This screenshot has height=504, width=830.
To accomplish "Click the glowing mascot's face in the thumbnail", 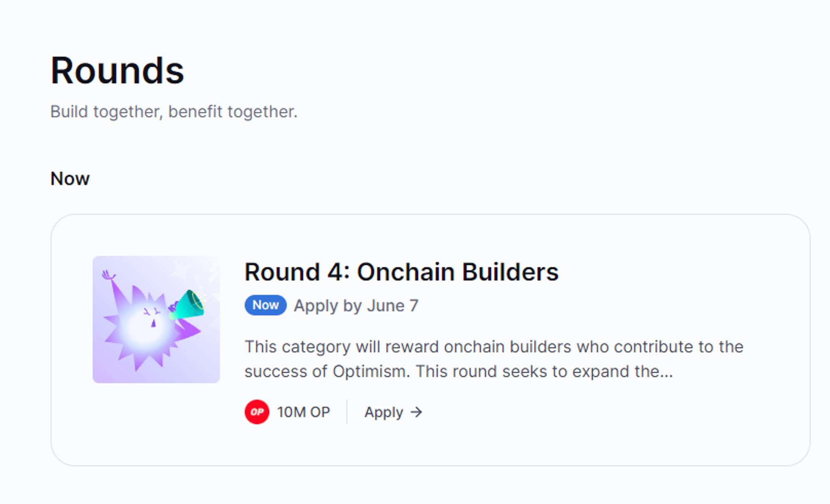I will [150, 317].
